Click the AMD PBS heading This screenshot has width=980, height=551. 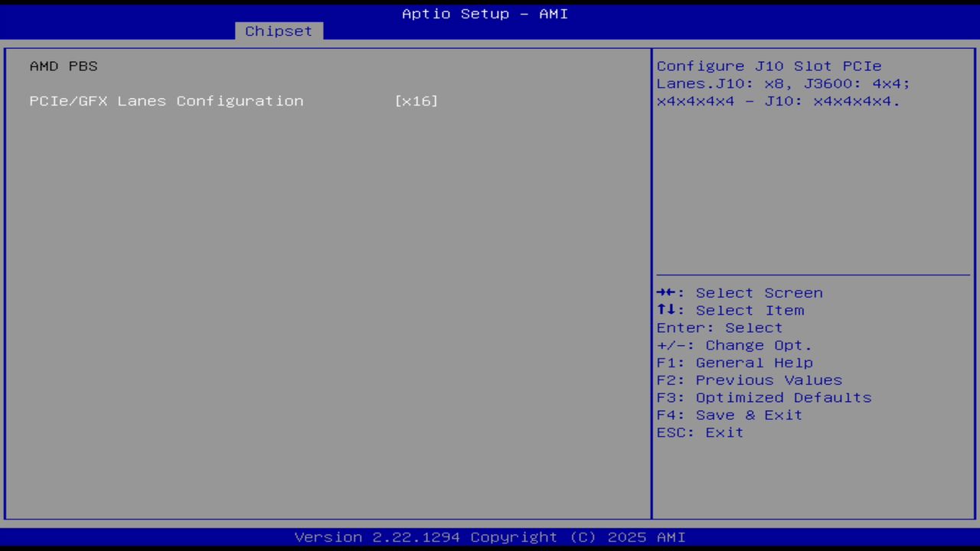pos(64,66)
